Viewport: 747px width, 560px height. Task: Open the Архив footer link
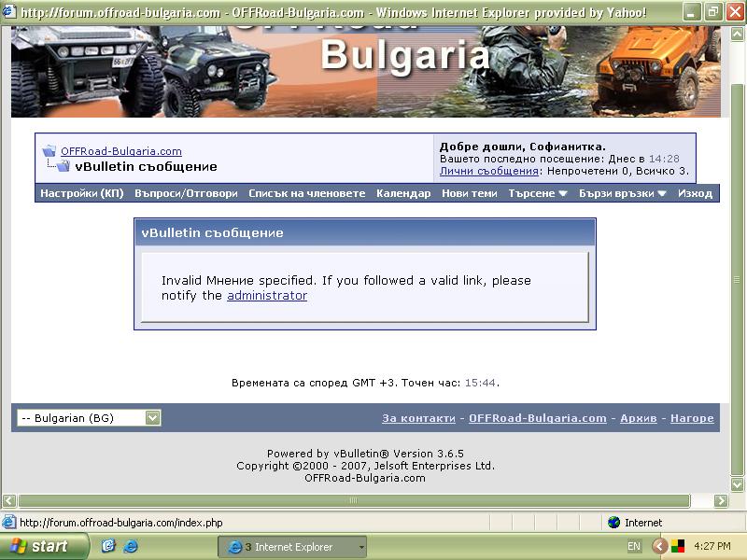639,418
